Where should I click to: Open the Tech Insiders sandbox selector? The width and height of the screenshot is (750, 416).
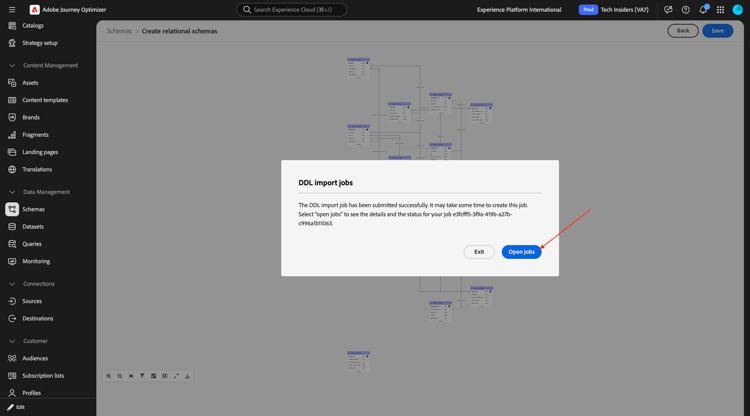tap(614, 10)
